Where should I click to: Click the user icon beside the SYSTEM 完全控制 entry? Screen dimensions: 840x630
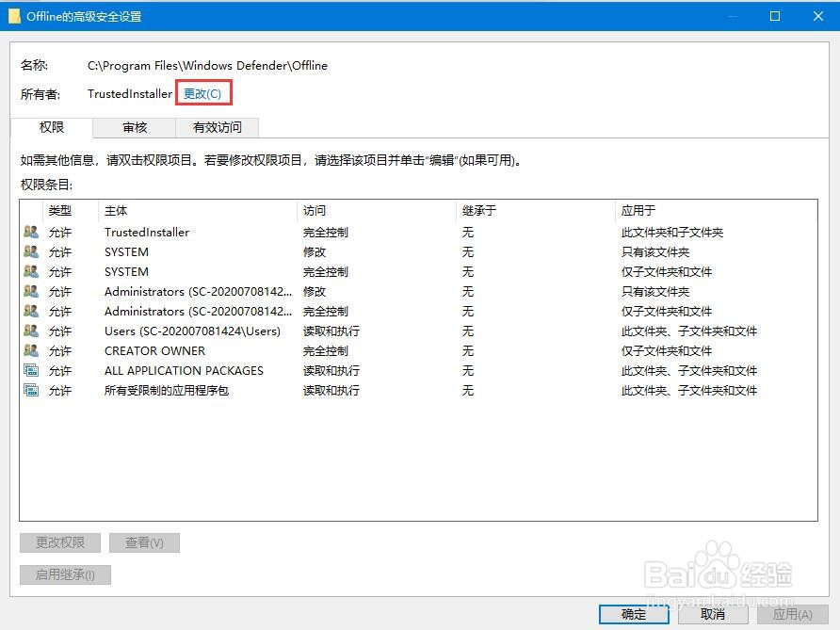coord(31,271)
